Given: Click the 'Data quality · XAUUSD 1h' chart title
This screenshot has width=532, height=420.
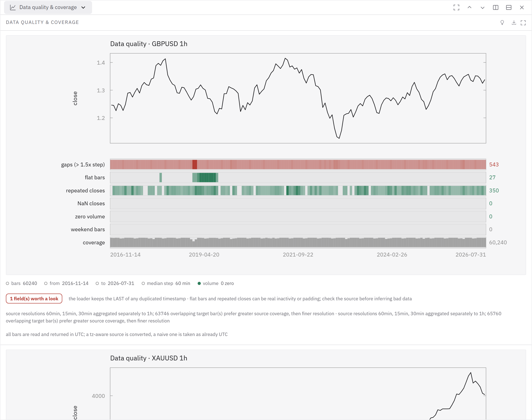Looking at the screenshot, I should coord(149,358).
